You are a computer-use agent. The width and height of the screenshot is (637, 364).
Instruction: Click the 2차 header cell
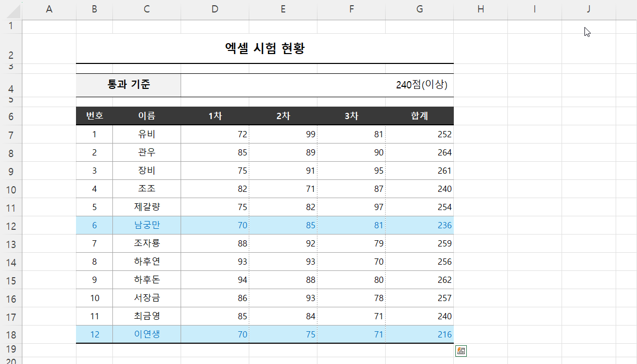pos(283,116)
